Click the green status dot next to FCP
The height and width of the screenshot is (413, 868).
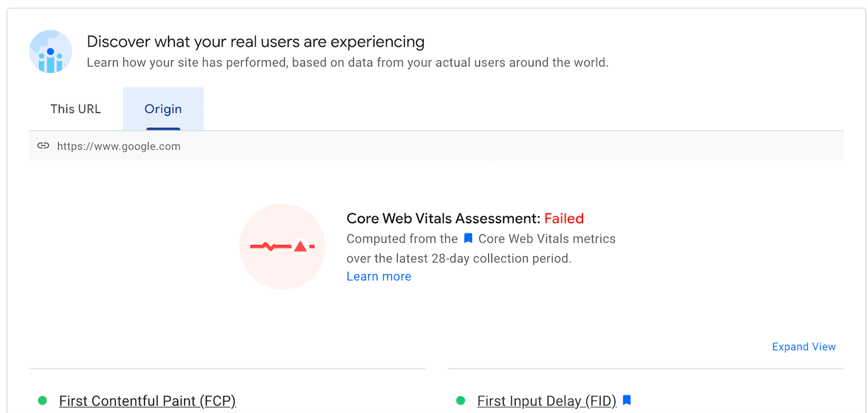pyautogui.click(x=43, y=401)
